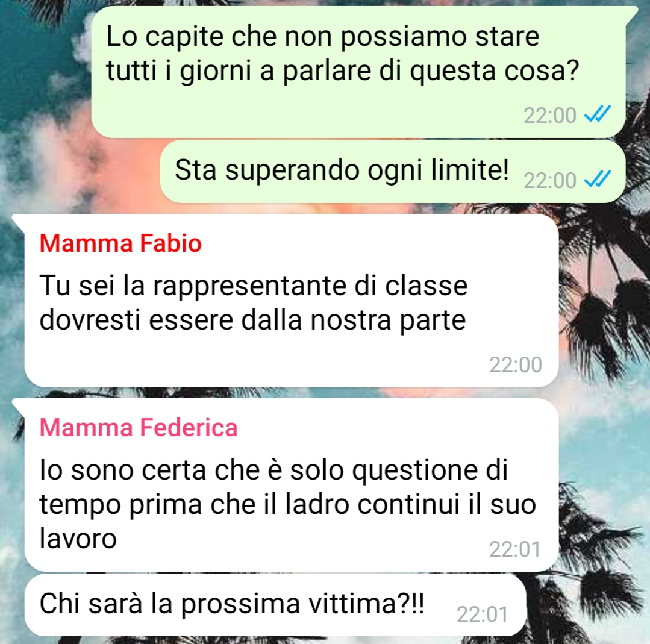650x644 pixels.
Task: Tap the message 'Tu sei la rappresentante di classe'
Action: click(x=292, y=301)
